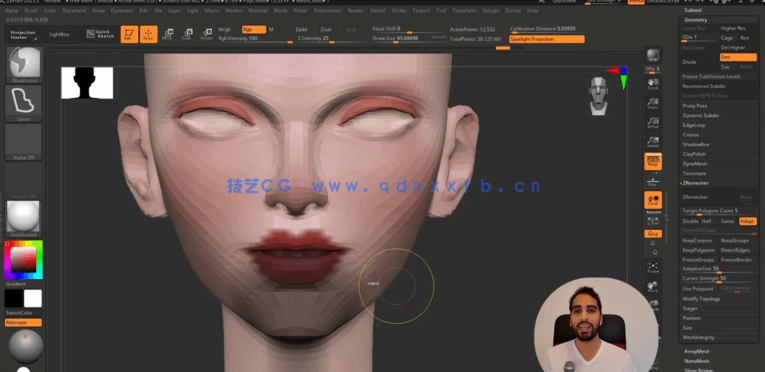Click the L.Sym icon

point(653,220)
